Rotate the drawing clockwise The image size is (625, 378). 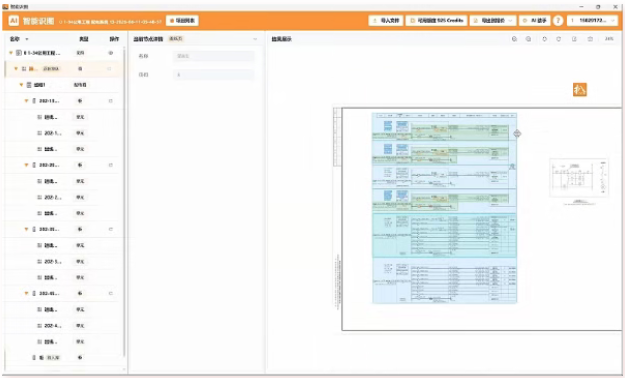[558, 39]
